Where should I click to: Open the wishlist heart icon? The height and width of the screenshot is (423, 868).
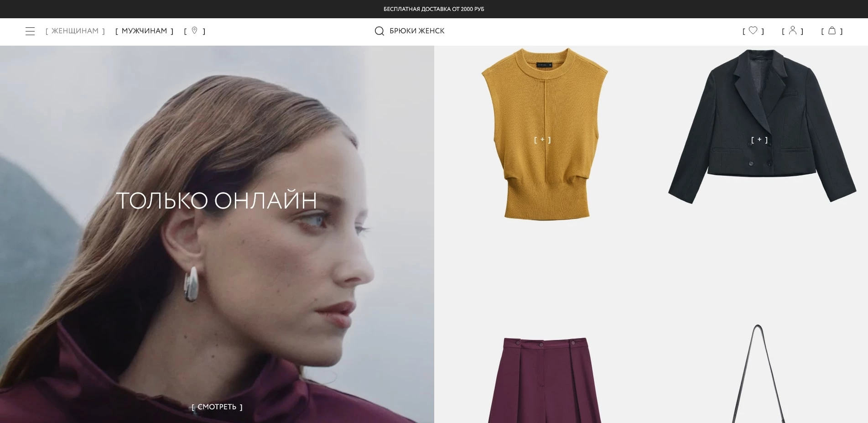[x=753, y=31]
